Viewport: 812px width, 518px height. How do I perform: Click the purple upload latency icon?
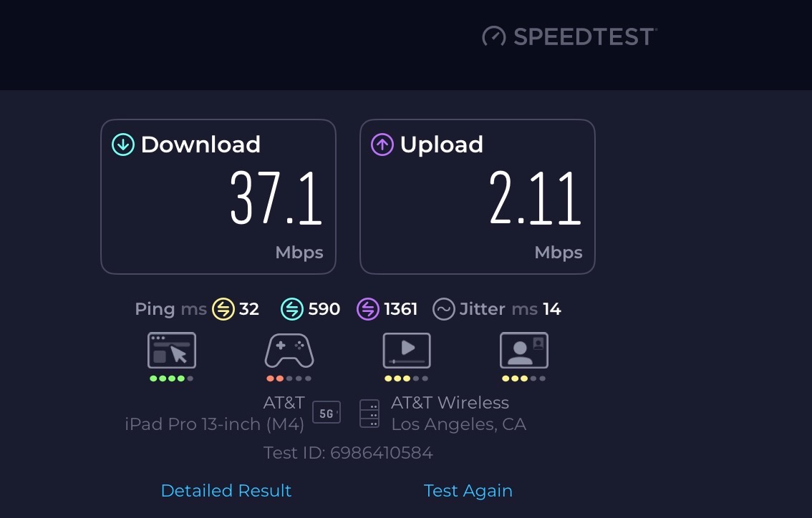click(367, 308)
